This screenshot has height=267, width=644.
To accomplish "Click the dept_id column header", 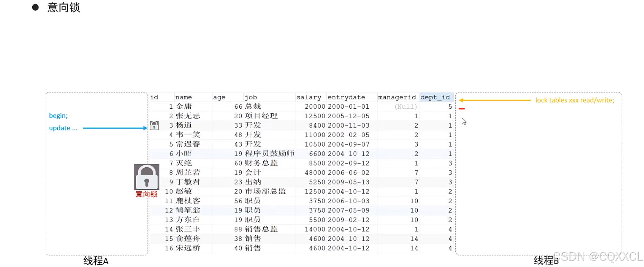I will click(x=435, y=97).
